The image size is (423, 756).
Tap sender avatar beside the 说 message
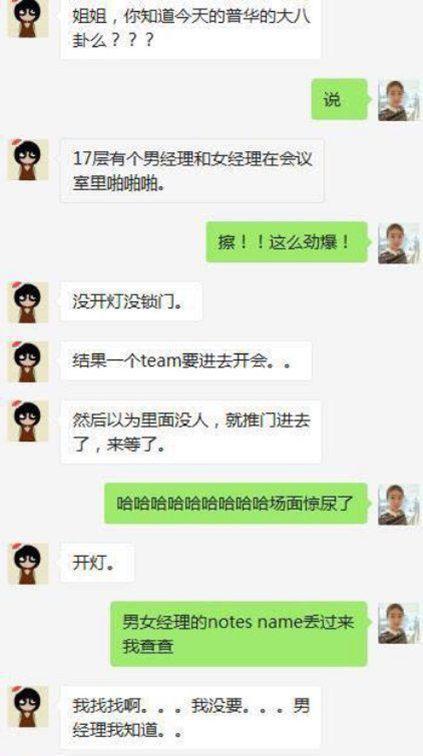398,100
